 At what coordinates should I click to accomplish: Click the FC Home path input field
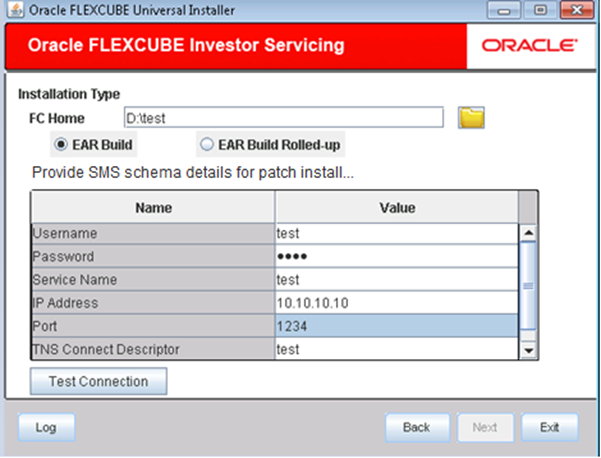point(284,118)
